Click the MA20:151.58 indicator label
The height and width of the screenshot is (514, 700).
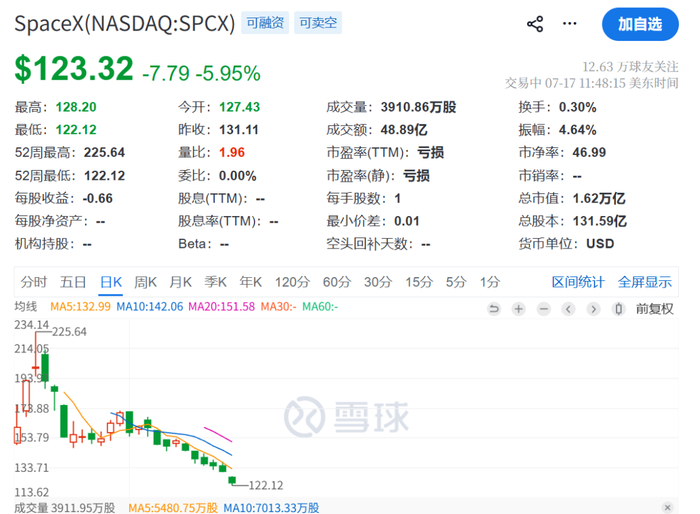[x=221, y=307]
